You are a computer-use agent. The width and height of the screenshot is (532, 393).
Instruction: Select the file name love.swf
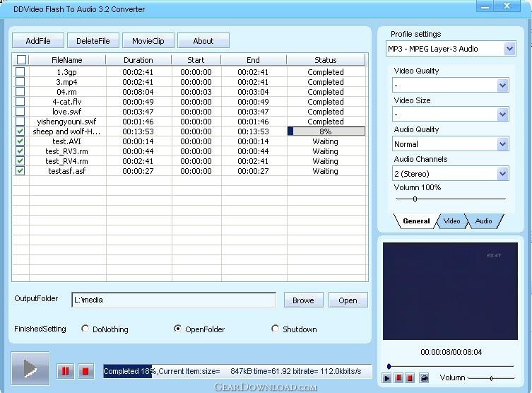[67, 112]
